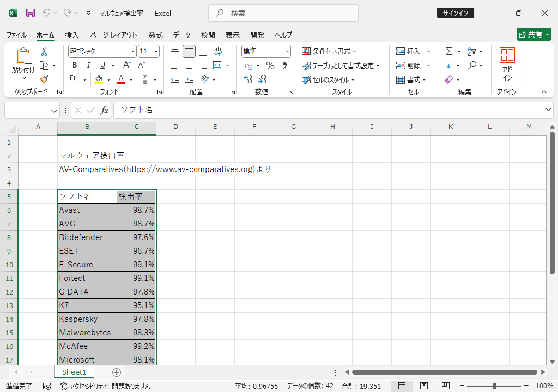Decrease font size with the small A icon
The height and width of the screenshot is (392, 558).
click(x=142, y=65)
